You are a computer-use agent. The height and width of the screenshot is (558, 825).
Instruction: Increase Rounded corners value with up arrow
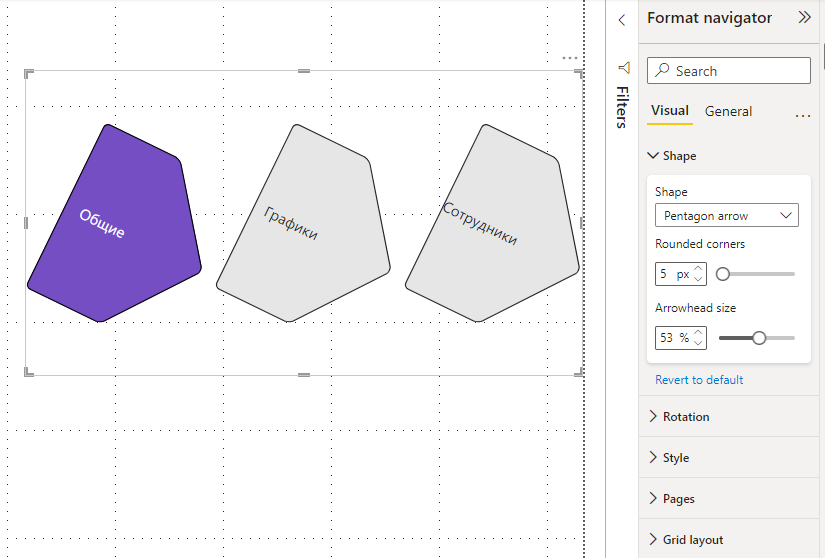698,269
